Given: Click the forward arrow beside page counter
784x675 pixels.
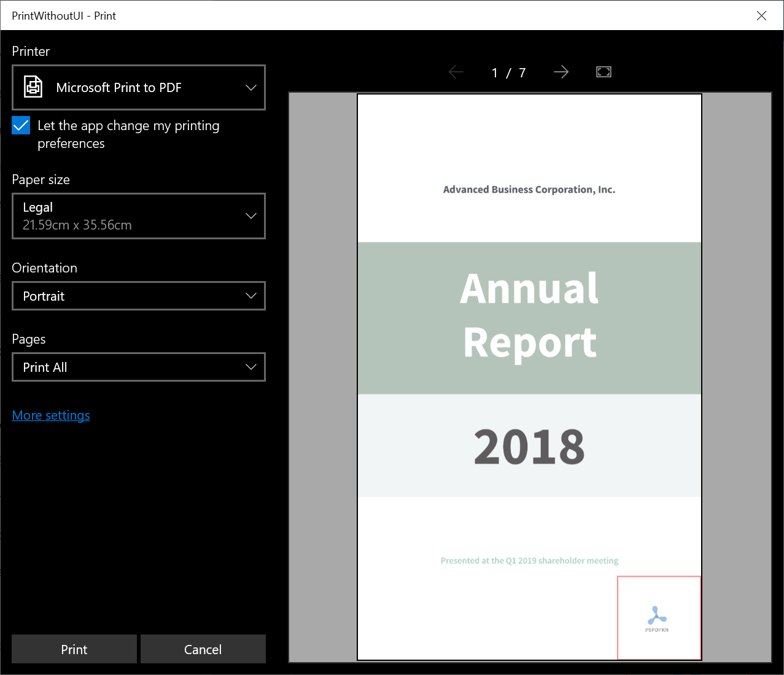Looking at the screenshot, I should (x=561, y=72).
